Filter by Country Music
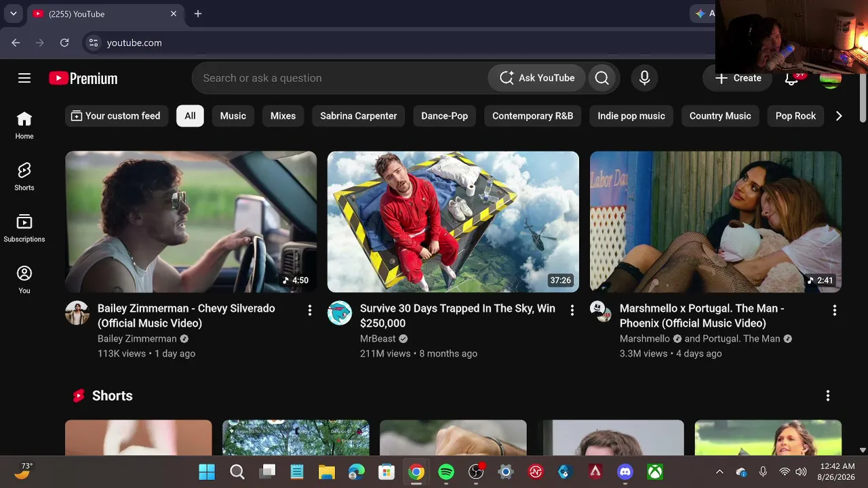Viewport: 868px width, 488px height. click(x=720, y=116)
